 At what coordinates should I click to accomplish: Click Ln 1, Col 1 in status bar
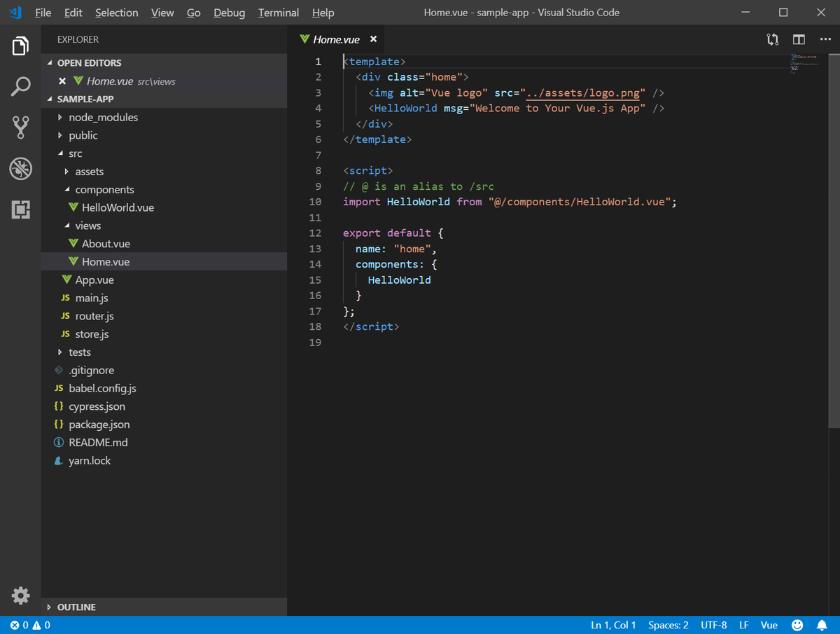[x=613, y=625]
